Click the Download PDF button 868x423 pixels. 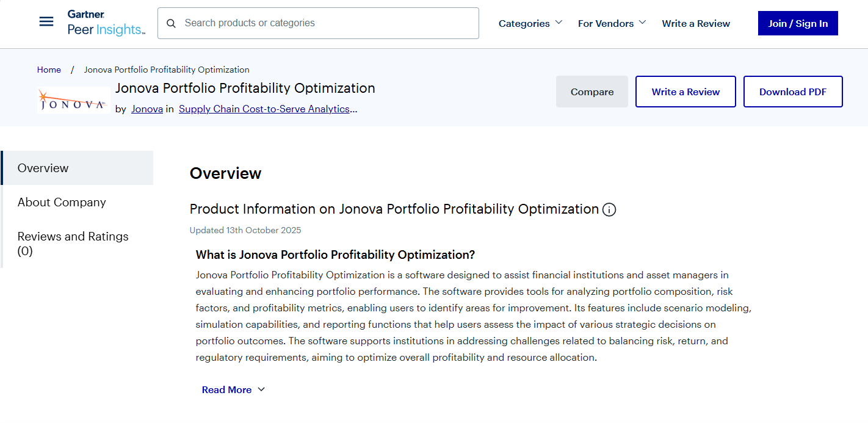793,92
